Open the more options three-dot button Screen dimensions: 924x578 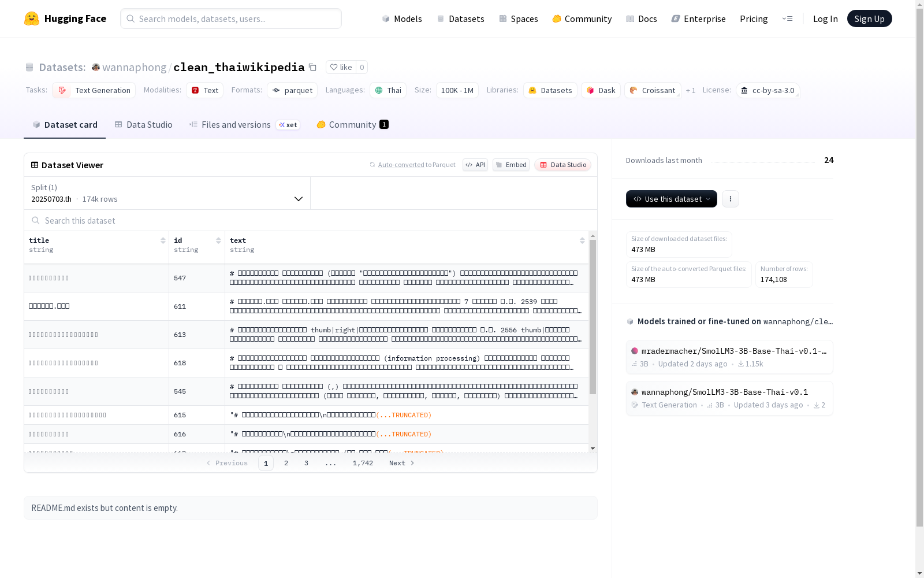coord(731,199)
